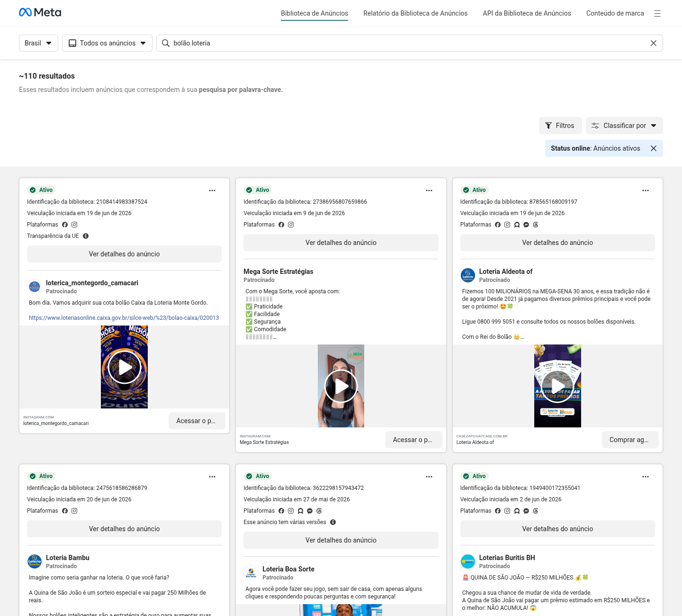Click Loteria Bambu profile avatar

(35, 562)
